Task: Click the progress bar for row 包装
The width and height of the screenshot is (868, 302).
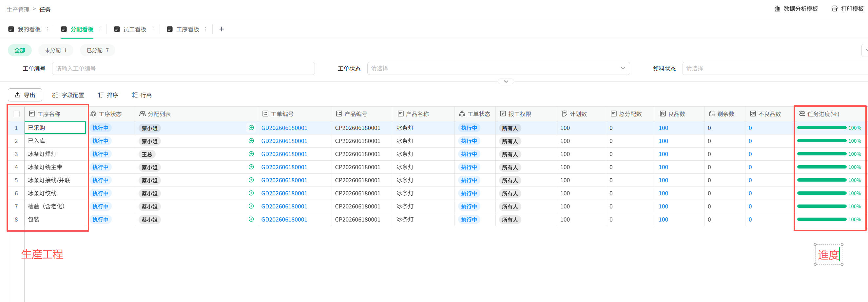Action: [x=822, y=220]
